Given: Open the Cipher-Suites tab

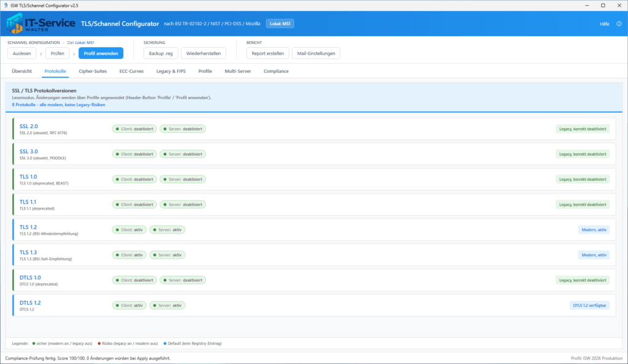Looking at the screenshot, I should coord(93,71).
